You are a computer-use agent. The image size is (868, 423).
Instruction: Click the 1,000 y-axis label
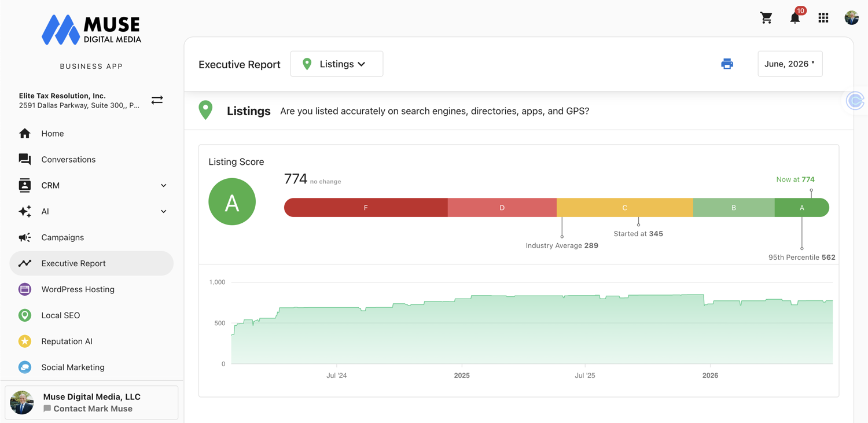pyautogui.click(x=217, y=282)
